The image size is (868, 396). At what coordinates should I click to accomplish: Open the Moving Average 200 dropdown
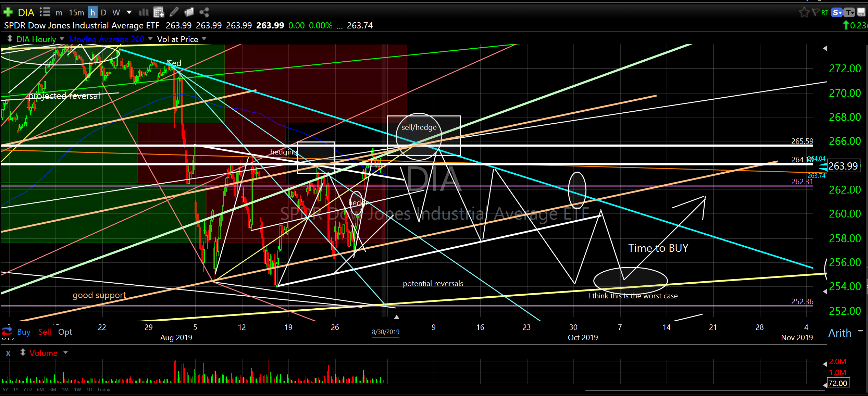150,39
